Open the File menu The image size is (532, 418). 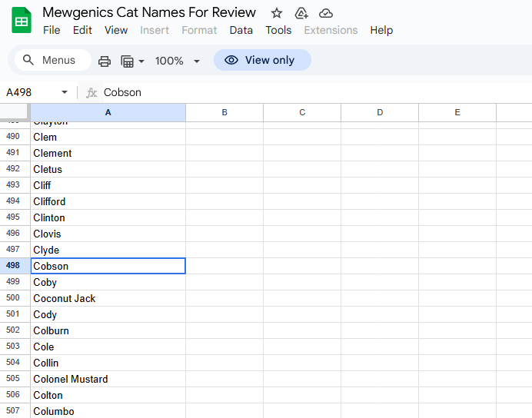(52, 30)
